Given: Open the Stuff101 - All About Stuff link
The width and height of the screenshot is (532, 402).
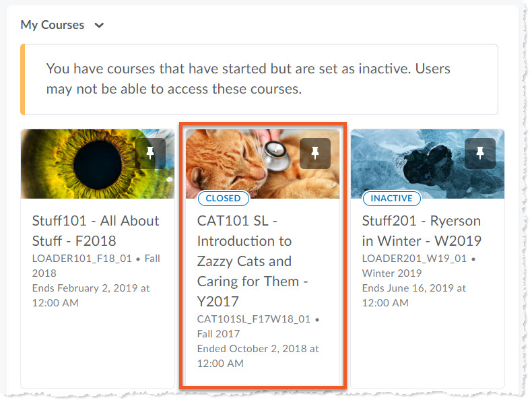Looking at the screenshot, I should point(96,230).
